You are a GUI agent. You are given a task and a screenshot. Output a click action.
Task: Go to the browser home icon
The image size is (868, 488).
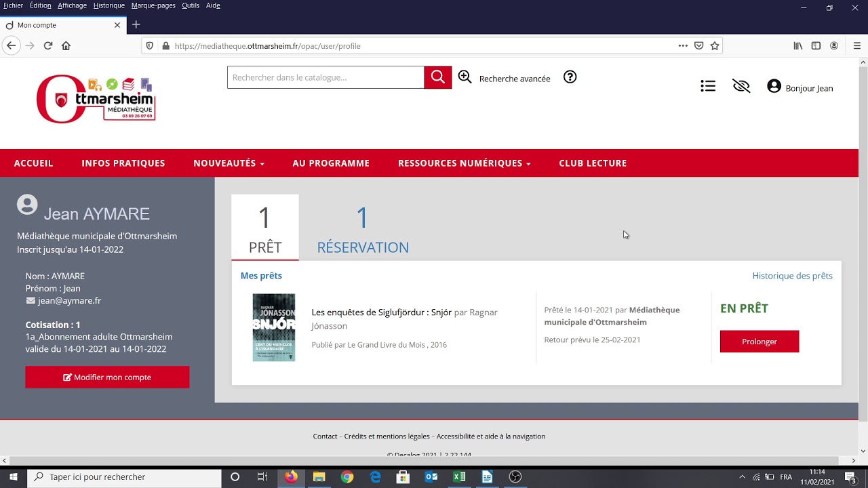66,45
